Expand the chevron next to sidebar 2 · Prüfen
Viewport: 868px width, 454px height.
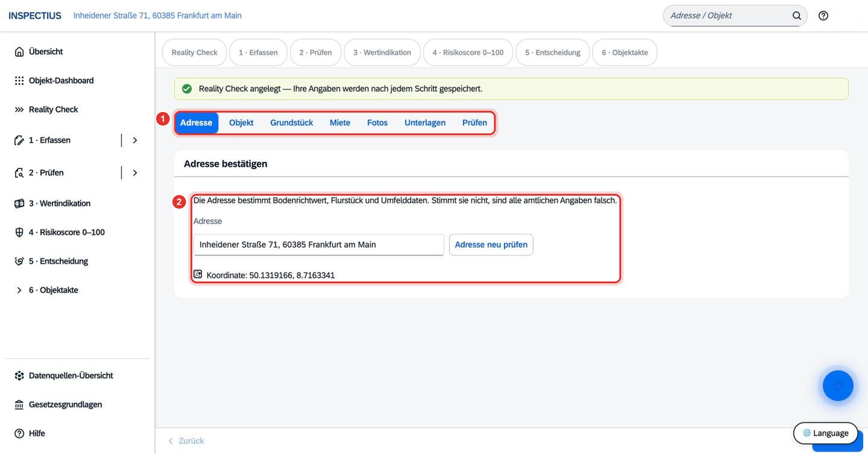pos(135,173)
